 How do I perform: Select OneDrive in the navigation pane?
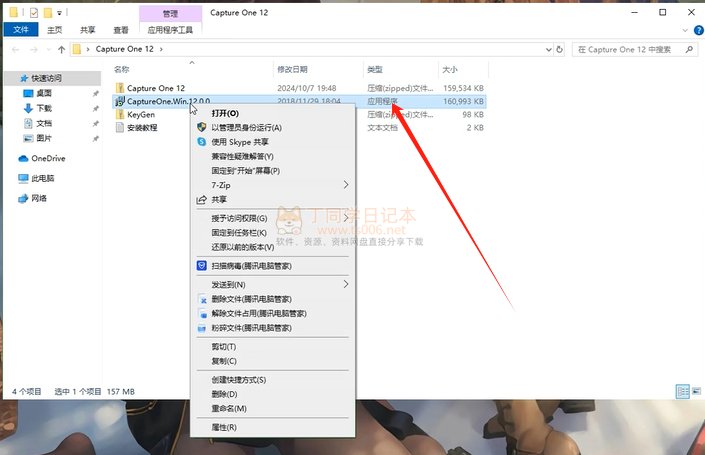tap(48, 158)
